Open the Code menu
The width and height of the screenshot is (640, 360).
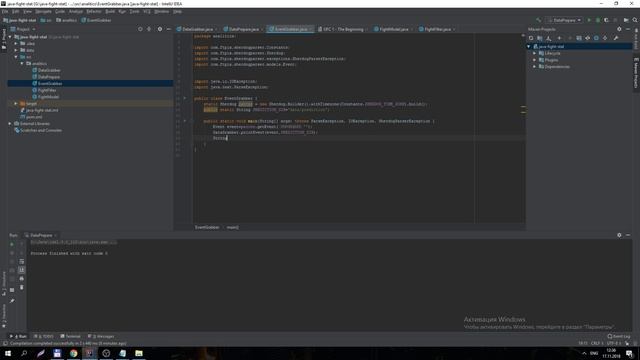[x=60, y=11]
